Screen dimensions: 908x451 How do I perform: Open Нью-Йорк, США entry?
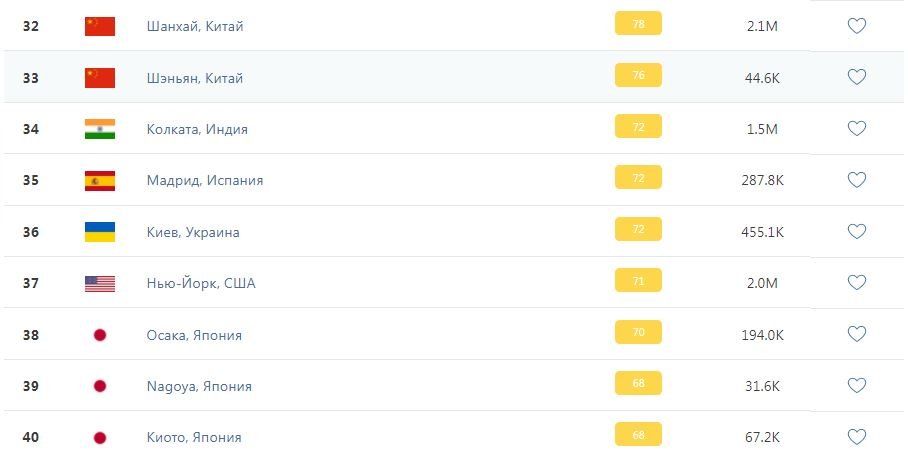pyautogui.click(x=200, y=283)
